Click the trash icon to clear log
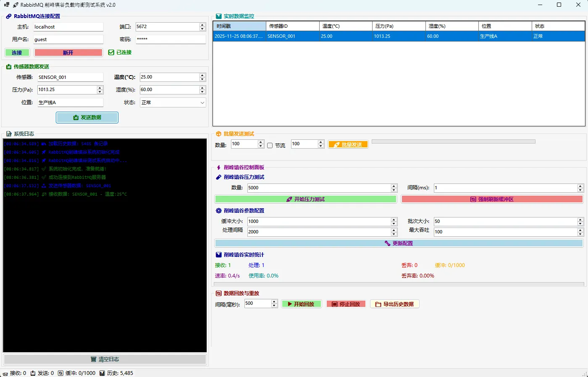Screen dimensions: 588x377 click(105, 359)
